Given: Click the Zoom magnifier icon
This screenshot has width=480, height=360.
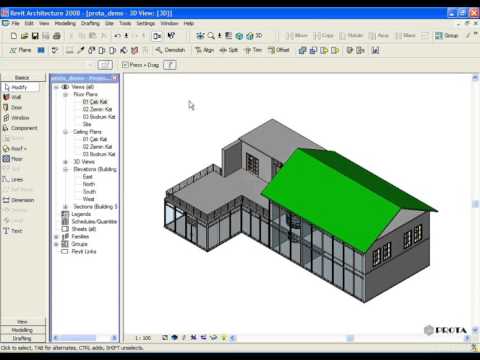Looking at the screenshot, I should [x=211, y=36].
